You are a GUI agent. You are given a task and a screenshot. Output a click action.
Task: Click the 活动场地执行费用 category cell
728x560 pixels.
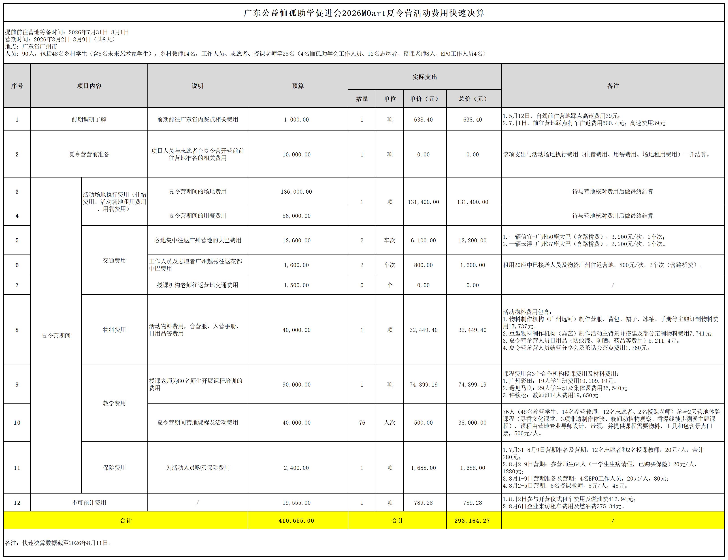(115, 202)
